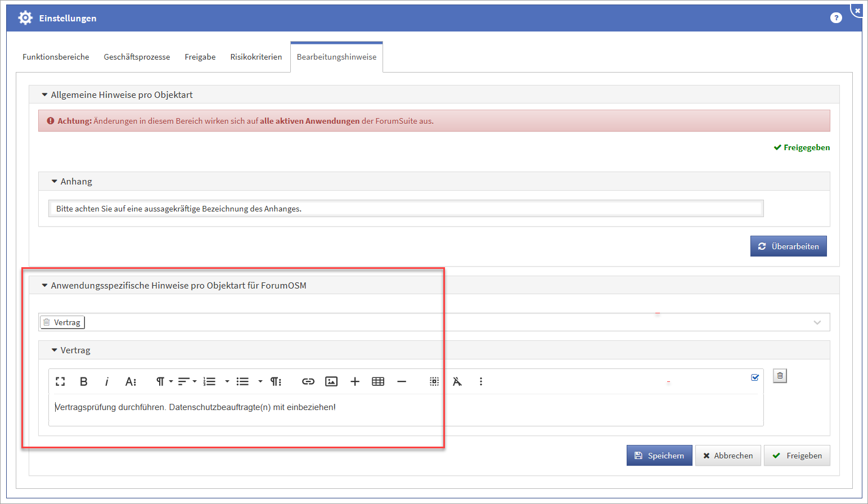Switch to the Risikokriterien tab
The width and height of the screenshot is (868, 504).
click(x=256, y=57)
